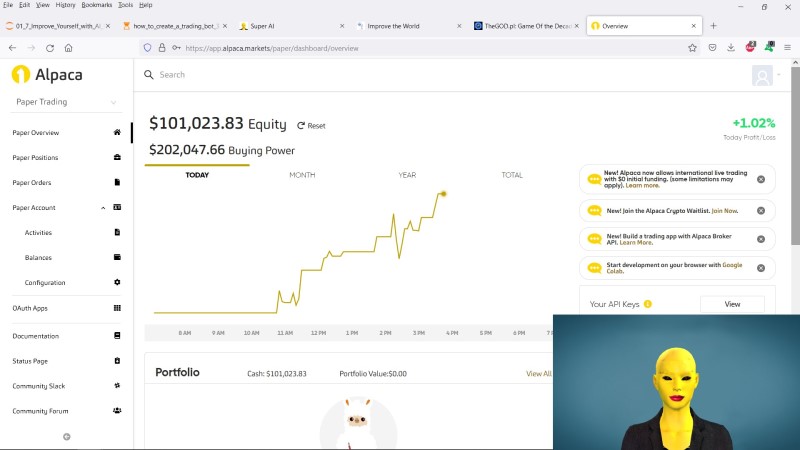Switch to the YEAR chart tab
Image resolution: width=800 pixels, height=450 pixels.
[407, 175]
